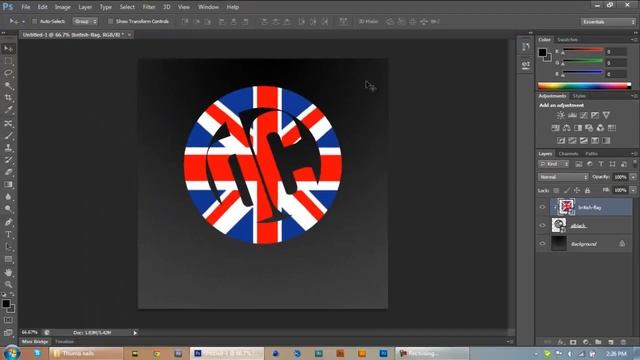
Task: Hide the british-flag layer
Action: 542,207
